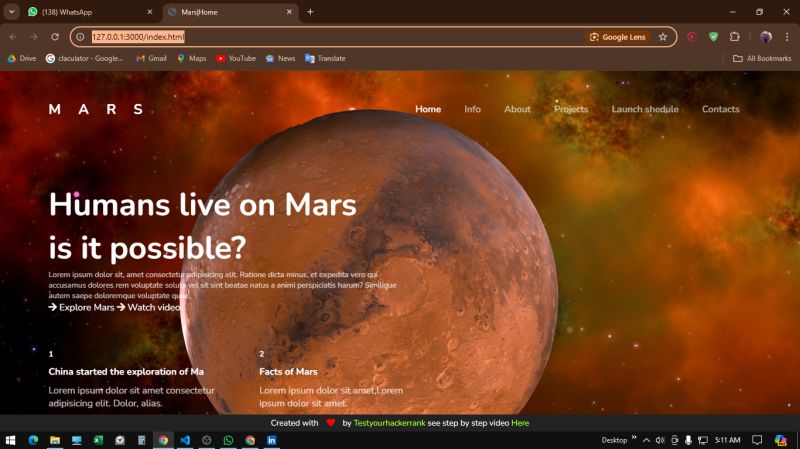
Task: Open the All Bookmarks folder
Action: pyautogui.click(x=762, y=59)
